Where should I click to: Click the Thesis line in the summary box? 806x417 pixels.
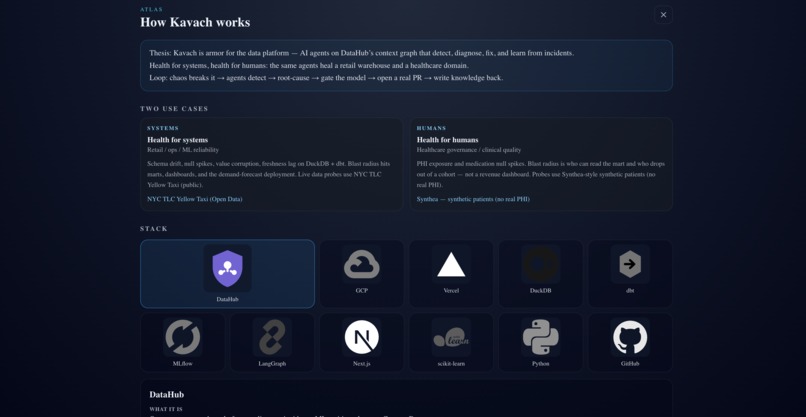(x=361, y=53)
